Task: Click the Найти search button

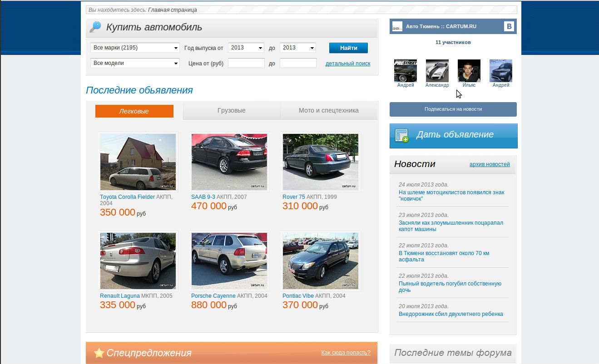Action: coord(348,48)
